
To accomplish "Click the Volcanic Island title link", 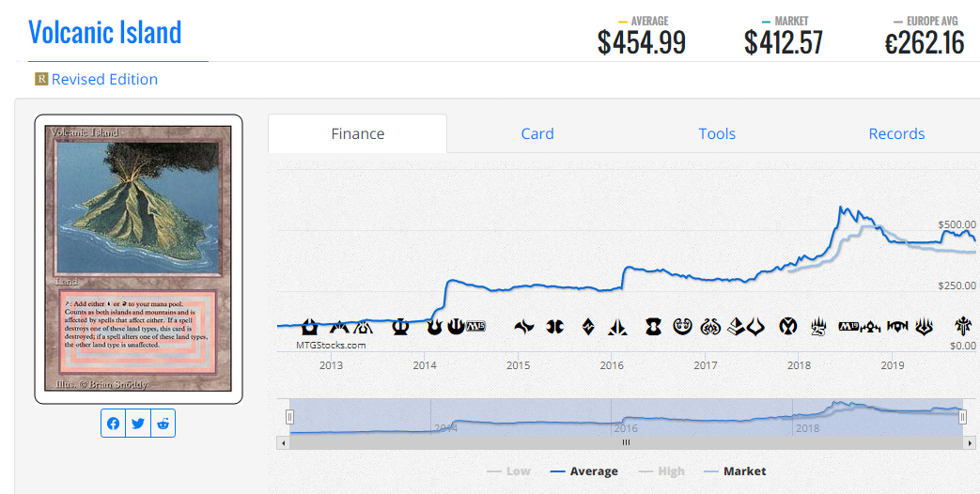I will pos(105,33).
